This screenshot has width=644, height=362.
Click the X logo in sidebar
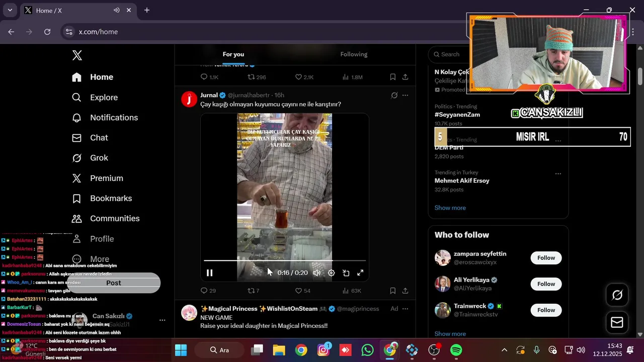coord(77,55)
